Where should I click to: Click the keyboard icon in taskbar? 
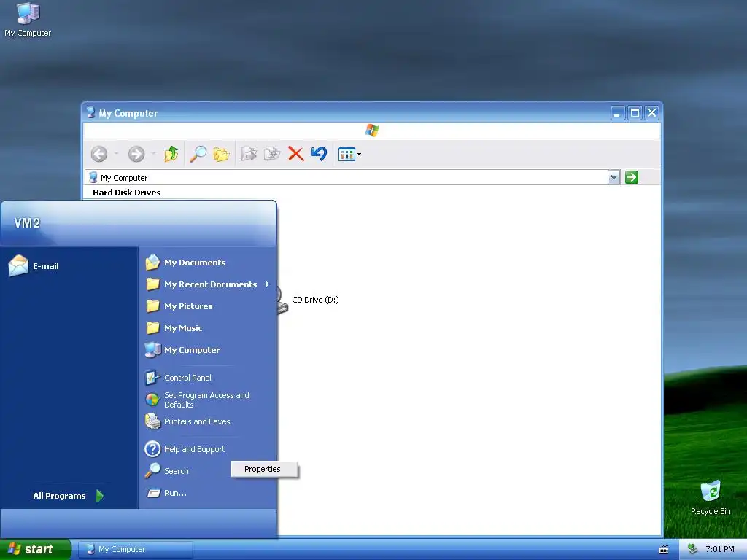coord(663,550)
